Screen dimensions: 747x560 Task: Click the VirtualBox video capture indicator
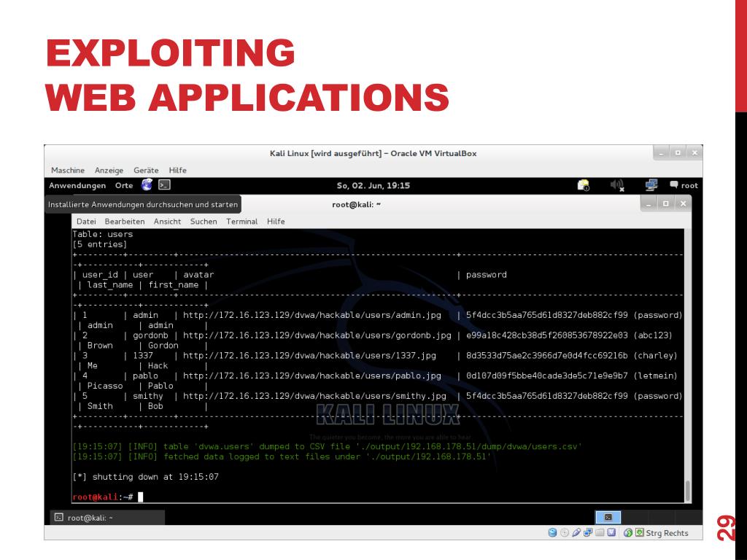coord(611,532)
